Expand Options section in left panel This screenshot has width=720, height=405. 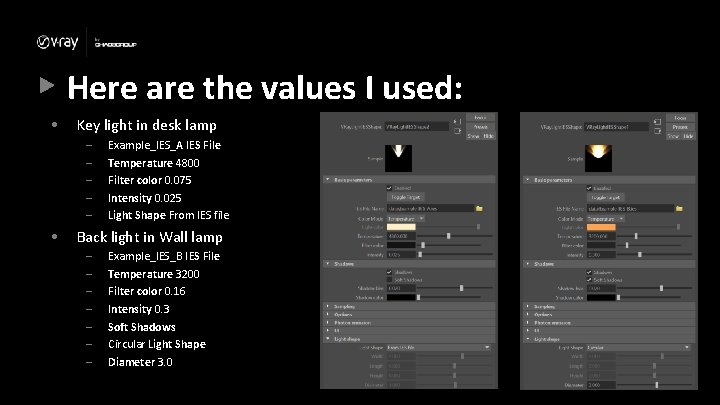409,315
